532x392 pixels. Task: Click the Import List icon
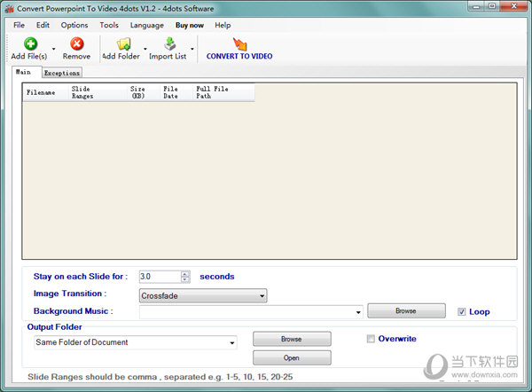[x=169, y=43]
